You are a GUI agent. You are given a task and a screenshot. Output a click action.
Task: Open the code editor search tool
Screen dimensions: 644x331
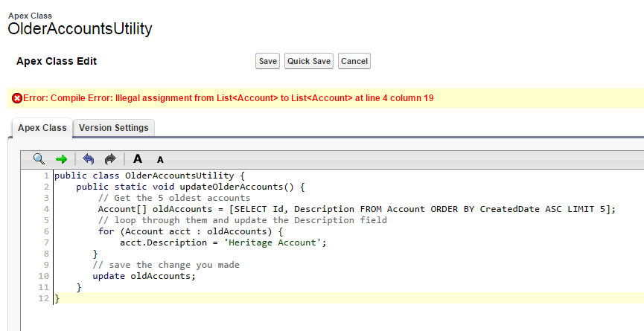(x=39, y=158)
